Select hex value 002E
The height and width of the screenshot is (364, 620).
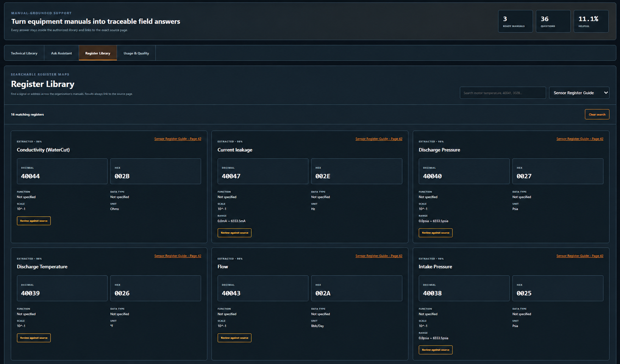(x=323, y=176)
